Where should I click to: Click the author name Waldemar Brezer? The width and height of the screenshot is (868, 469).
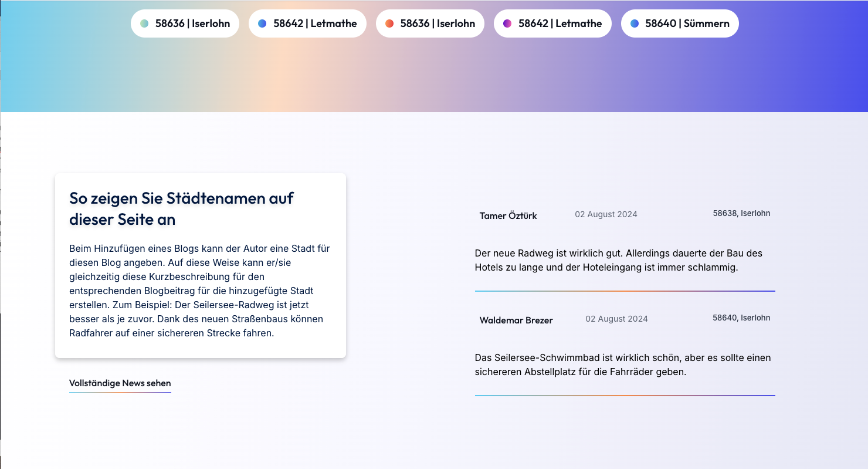click(x=516, y=320)
